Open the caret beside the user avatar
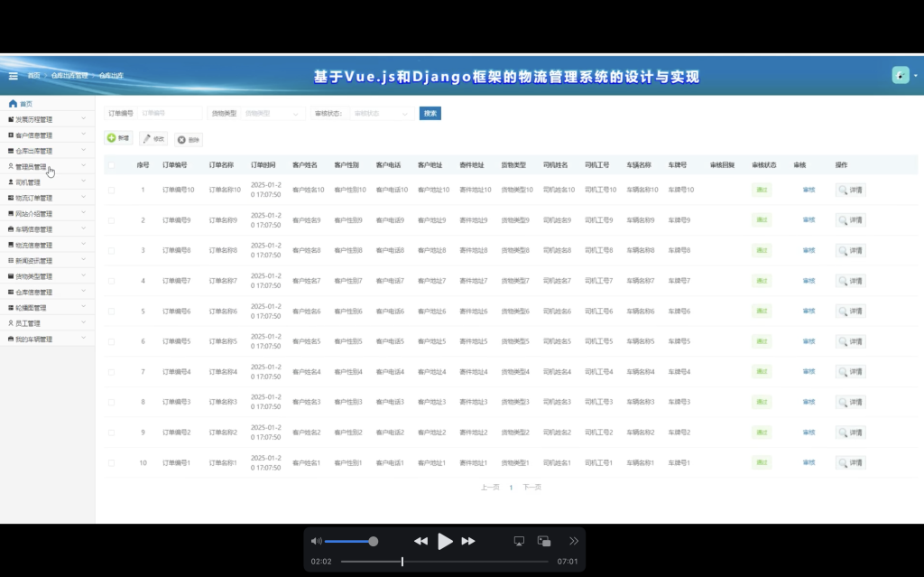The height and width of the screenshot is (577, 924). click(x=915, y=76)
